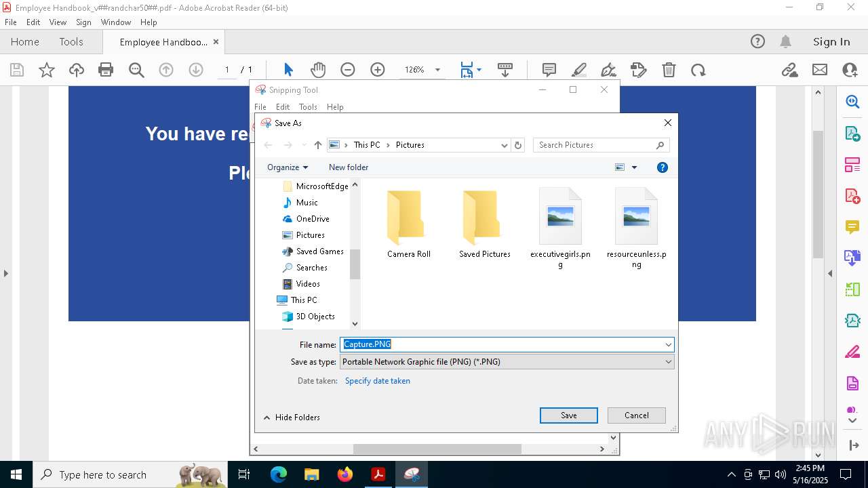The image size is (868, 488).
Task: Click the Search Pictures box
Action: click(x=601, y=145)
